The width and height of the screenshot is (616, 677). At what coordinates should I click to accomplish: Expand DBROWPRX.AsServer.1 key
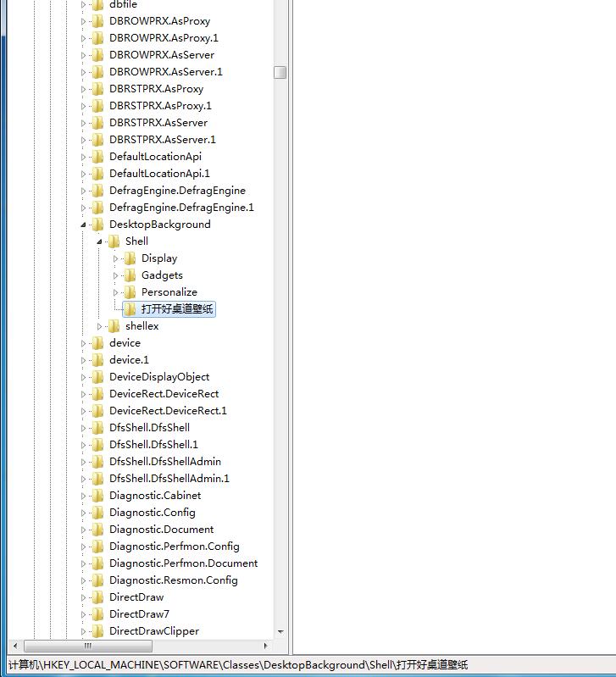pyautogui.click(x=83, y=72)
